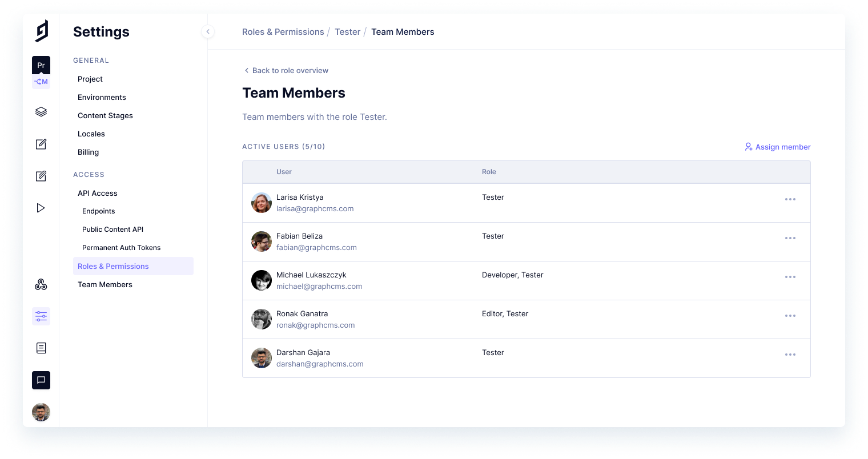Click Ronak Ganatra's avatar photo
This screenshot has height=459, width=868.
click(262, 319)
